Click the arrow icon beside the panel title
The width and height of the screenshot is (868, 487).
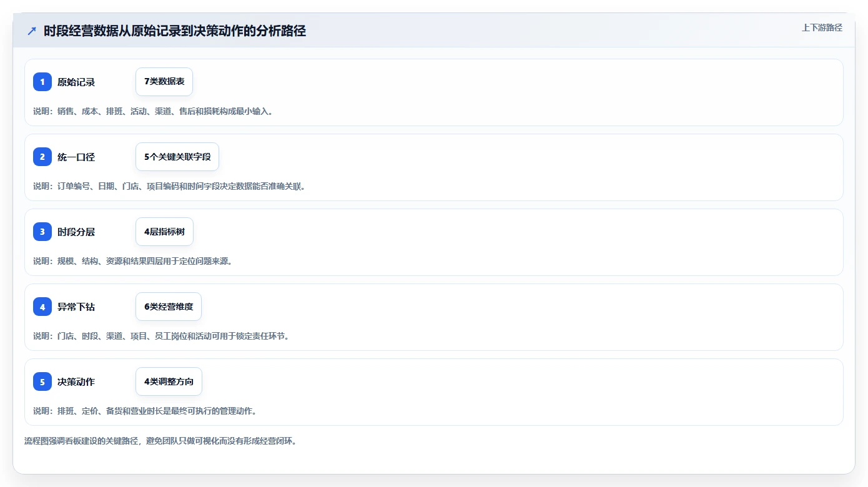click(32, 31)
